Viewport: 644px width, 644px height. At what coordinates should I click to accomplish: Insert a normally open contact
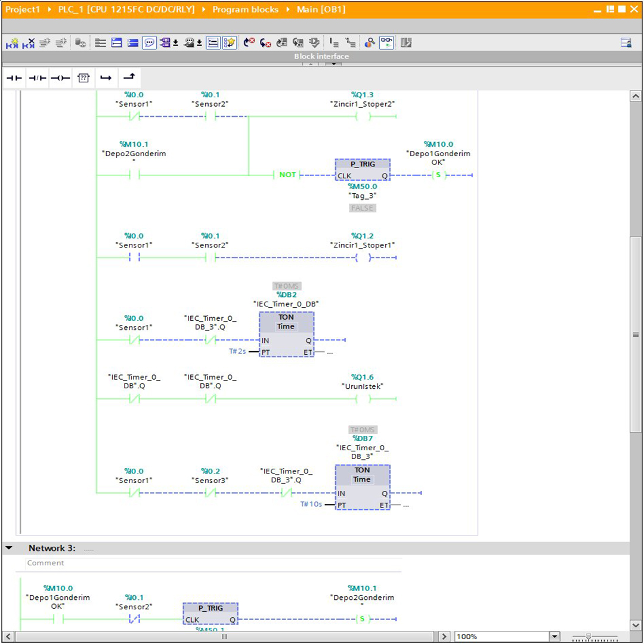tap(14, 78)
